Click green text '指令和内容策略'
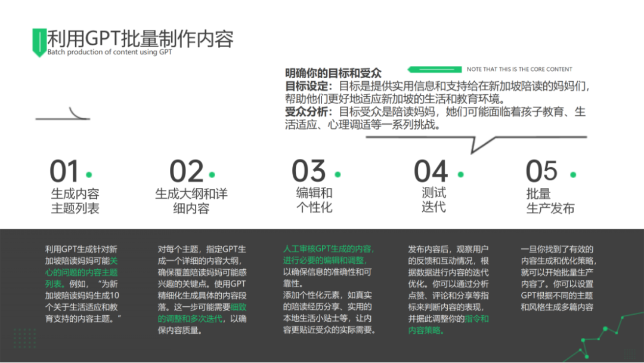The width and height of the screenshot is (644, 363). (x=448, y=324)
